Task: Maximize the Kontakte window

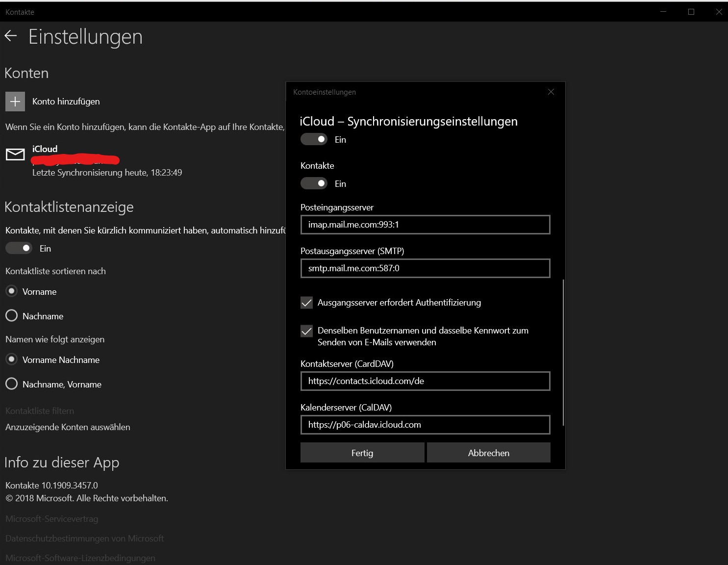Action: point(691,11)
